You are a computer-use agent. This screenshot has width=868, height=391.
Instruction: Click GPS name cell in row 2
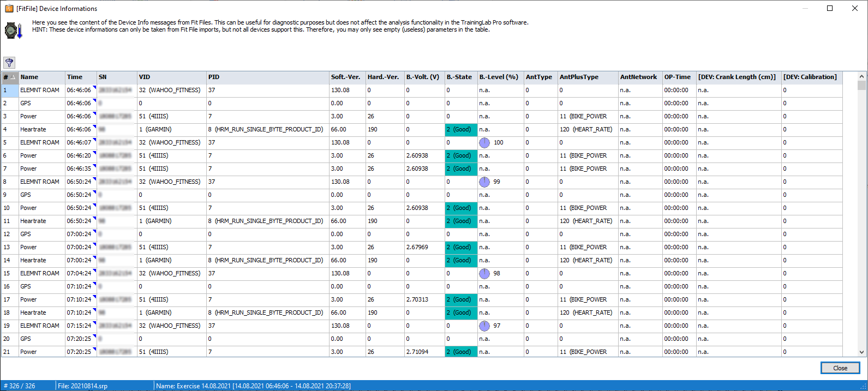point(42,103)
